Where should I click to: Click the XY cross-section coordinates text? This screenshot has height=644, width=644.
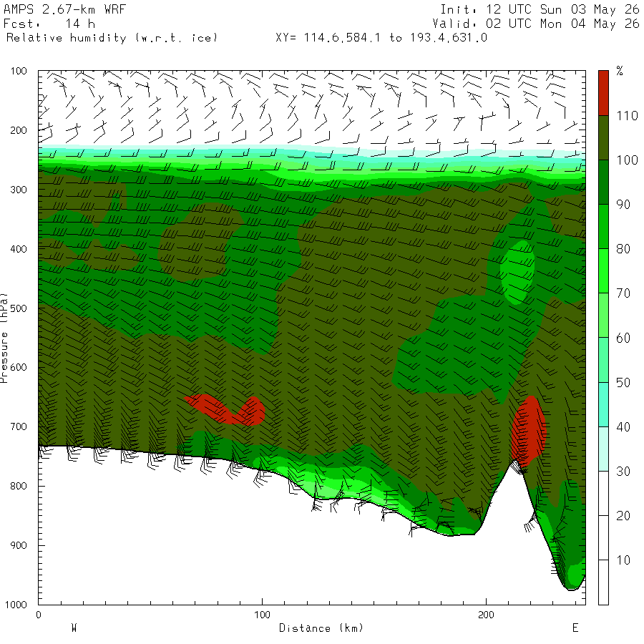(381, 38)
